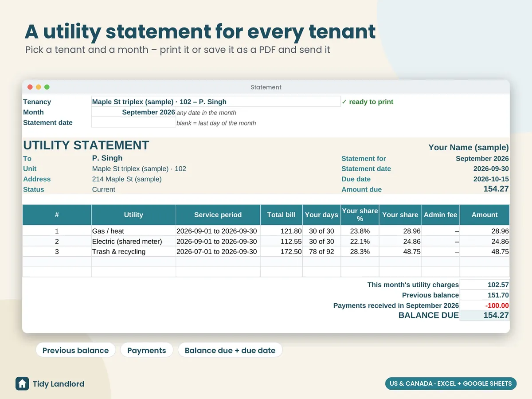Click the 'Previous balance' pill button
The height and width of the screenshot is (399, 532).
(x=75, y=350)
